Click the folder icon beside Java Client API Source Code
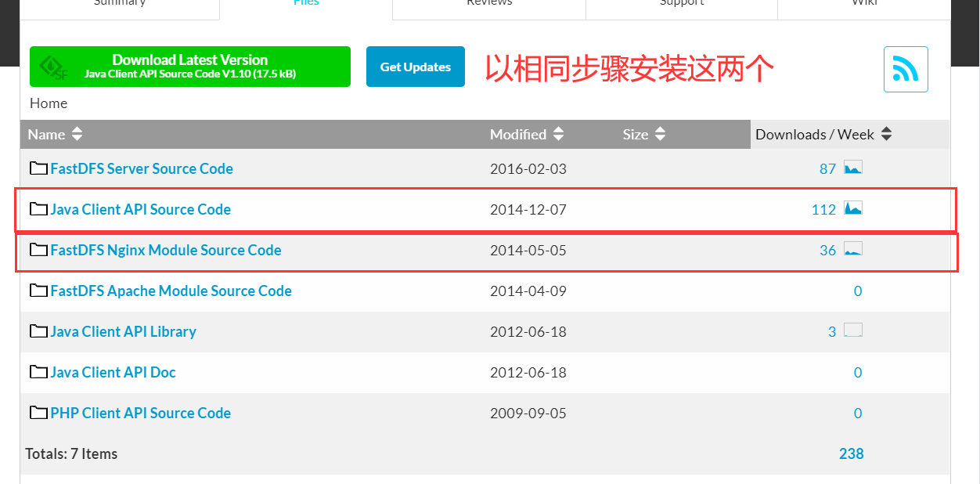The height and width of the screenshot is (484, 980). click(x=38, y=208)
